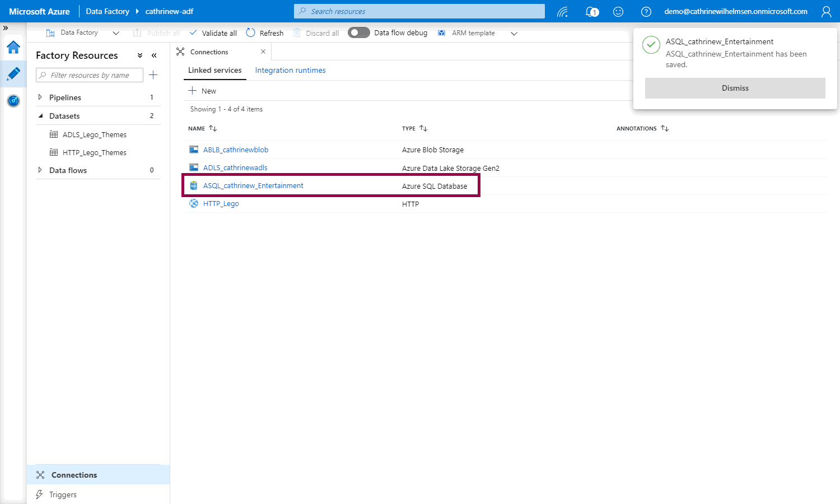Open the ADLS_Lego_Themes dataset
The height and width of the screenshot is (504, 840).
(94, 134)
